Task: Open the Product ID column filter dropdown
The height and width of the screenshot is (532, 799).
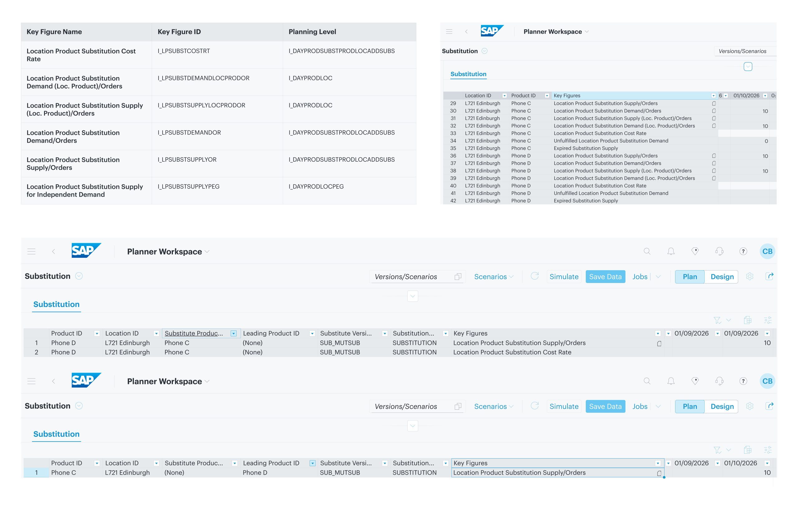Action: pos(97,333)
